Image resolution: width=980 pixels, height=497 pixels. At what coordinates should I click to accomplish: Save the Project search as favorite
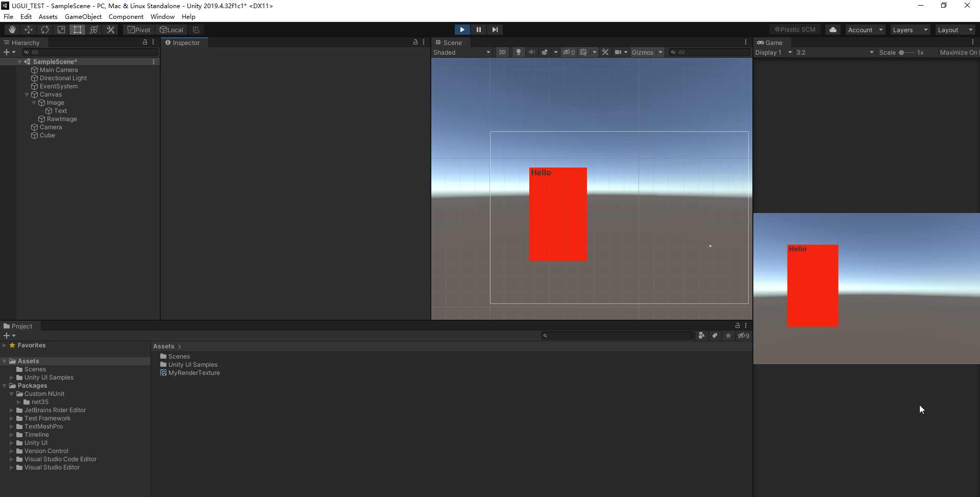(728, 336)
